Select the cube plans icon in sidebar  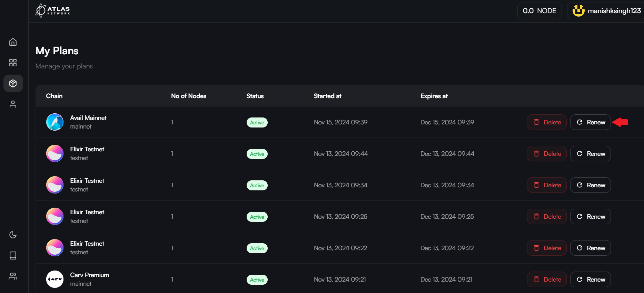pos(13,83)
